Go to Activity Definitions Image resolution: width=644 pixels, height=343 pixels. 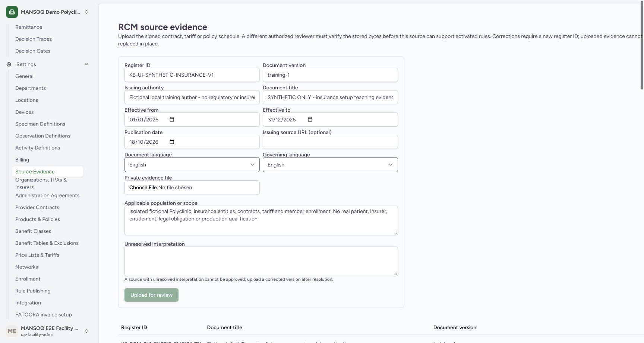pyautogui.click(x=38, y=148)
